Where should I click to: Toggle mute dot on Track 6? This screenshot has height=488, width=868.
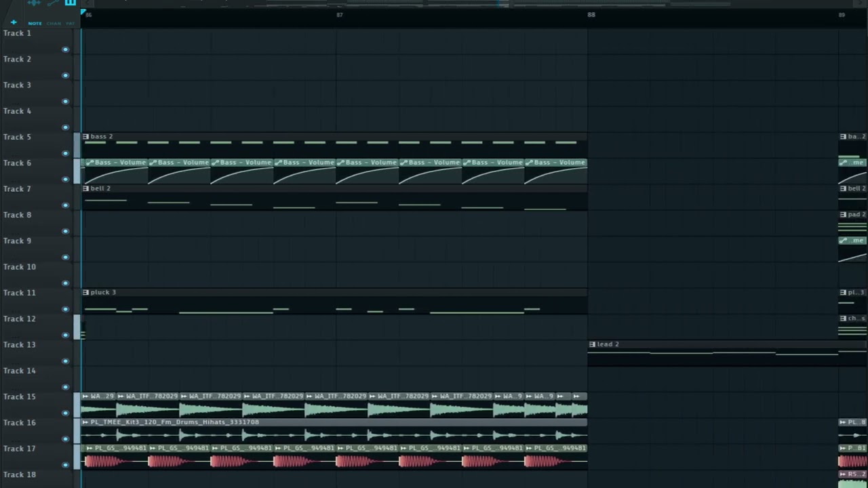(x=66, y=180)
